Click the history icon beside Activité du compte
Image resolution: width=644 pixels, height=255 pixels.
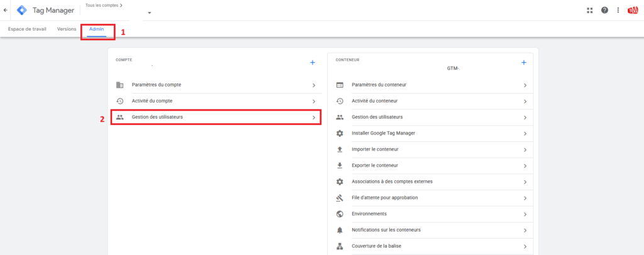120,101
